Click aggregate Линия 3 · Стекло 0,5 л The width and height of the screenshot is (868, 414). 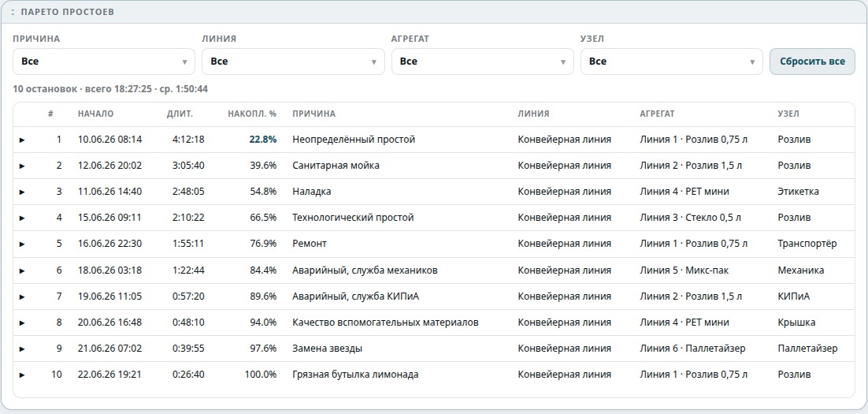pos(690,218)
